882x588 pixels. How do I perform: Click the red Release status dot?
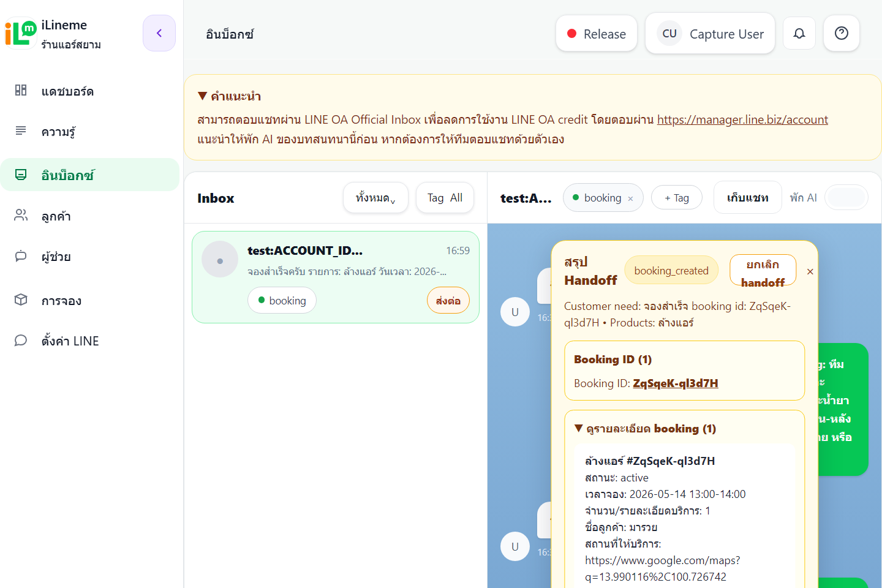coord(571,34)
